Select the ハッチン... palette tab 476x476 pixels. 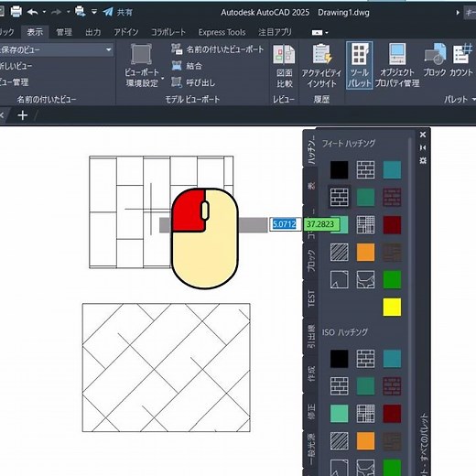pyautogui.click(x=311, y=149)
